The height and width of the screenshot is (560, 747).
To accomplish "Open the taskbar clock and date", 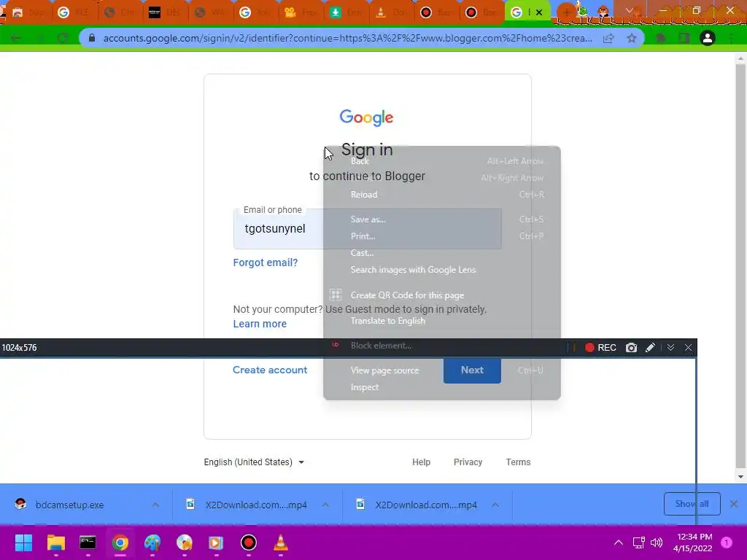I will (x=693, y=542).
